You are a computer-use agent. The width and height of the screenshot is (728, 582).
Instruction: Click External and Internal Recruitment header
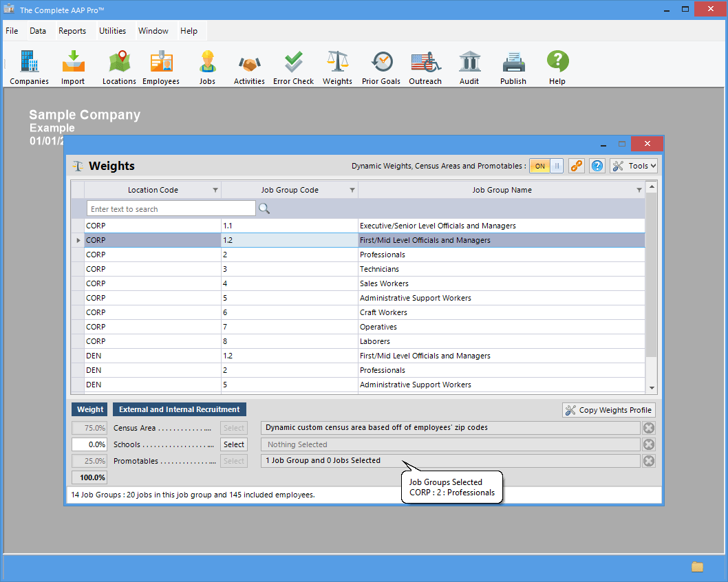click(179, 409)
